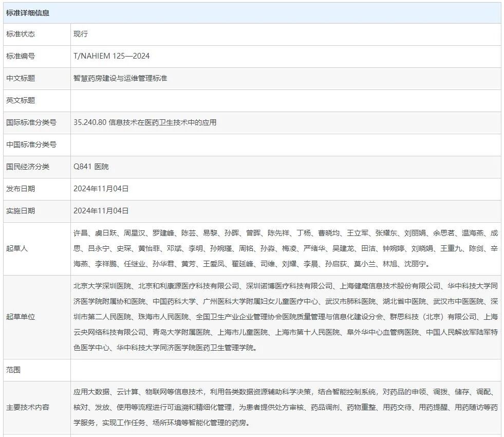504x437 pixels.
Task: Click the Q841 医院 classification value
Action: point(91,167)
